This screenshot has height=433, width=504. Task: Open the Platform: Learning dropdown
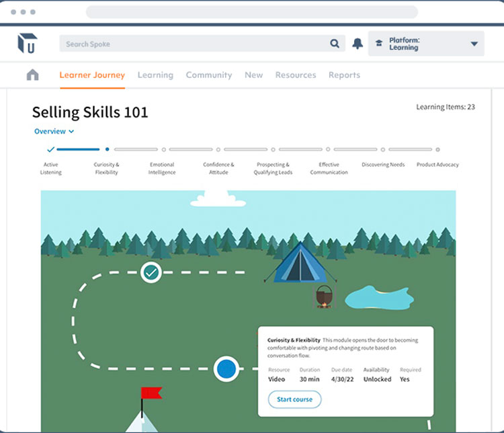coord(474,44)
